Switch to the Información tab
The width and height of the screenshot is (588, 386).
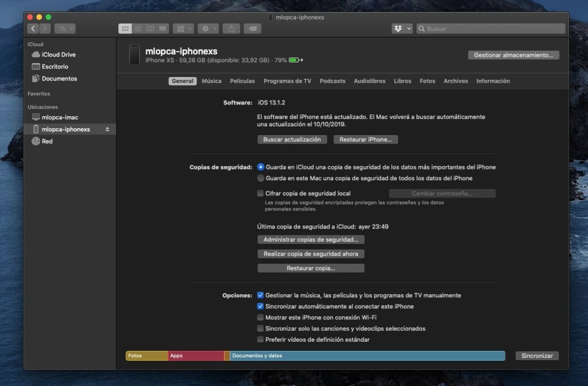coord(493,81)
